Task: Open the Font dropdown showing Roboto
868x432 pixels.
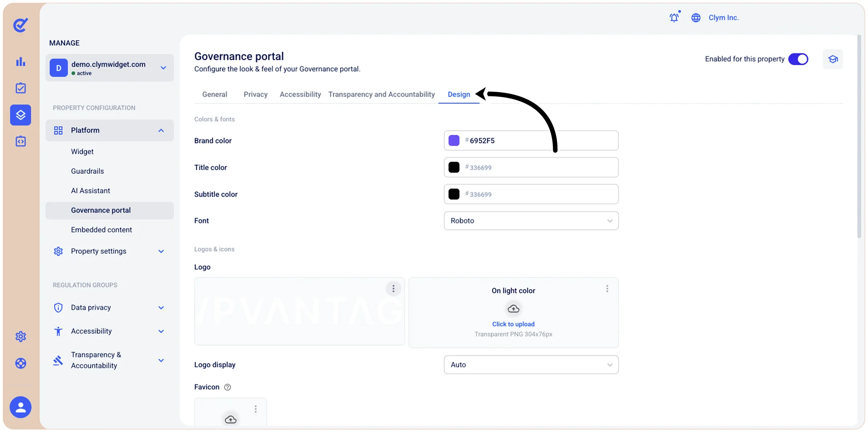Action: point(531,221)
